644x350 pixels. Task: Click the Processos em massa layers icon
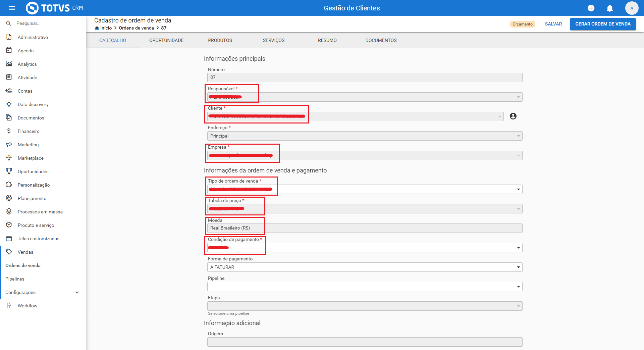coord(9,211)
